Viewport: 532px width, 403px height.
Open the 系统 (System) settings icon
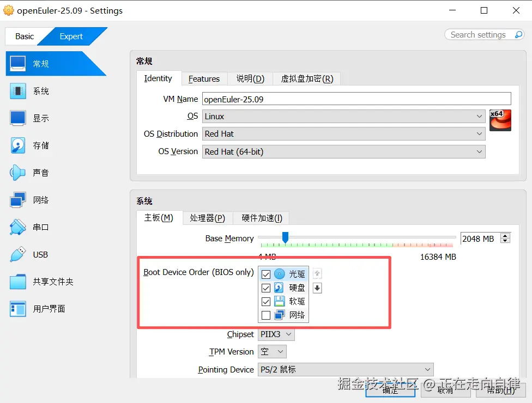17,91
